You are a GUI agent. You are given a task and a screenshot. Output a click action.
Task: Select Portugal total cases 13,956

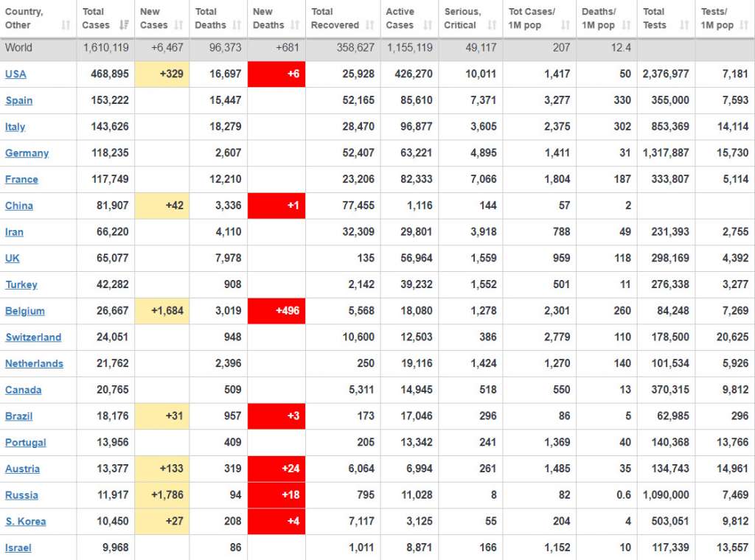[113, 443]
